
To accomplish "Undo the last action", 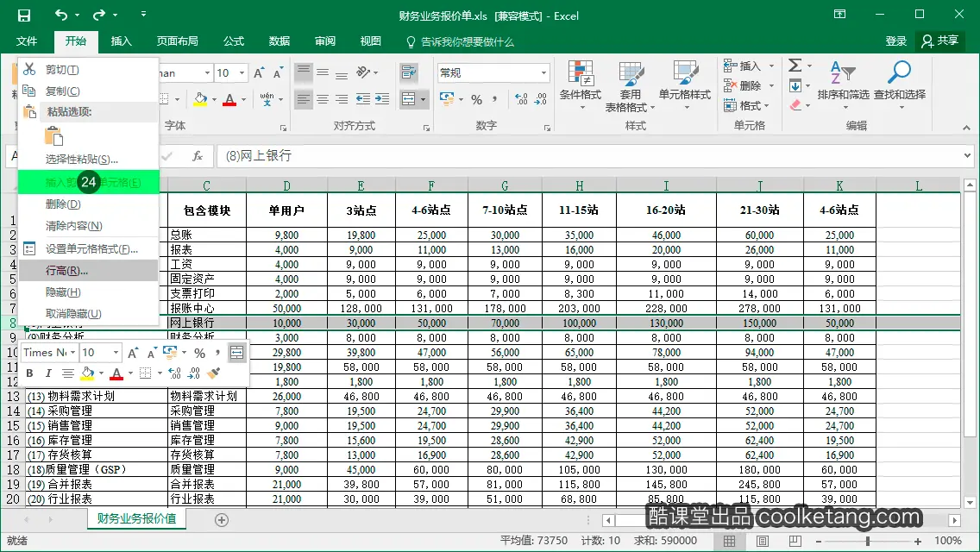I will click(x=60, y=15).
